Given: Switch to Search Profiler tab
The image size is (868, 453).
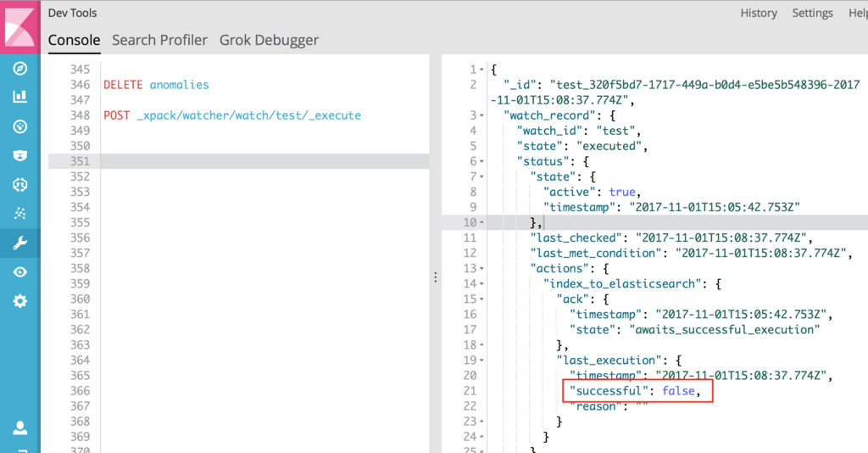Looking at the screenshot, I should coord(159,40).
